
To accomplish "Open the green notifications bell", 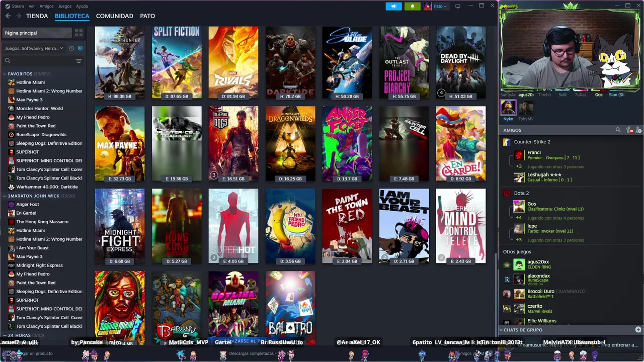I will coord(412,6).
